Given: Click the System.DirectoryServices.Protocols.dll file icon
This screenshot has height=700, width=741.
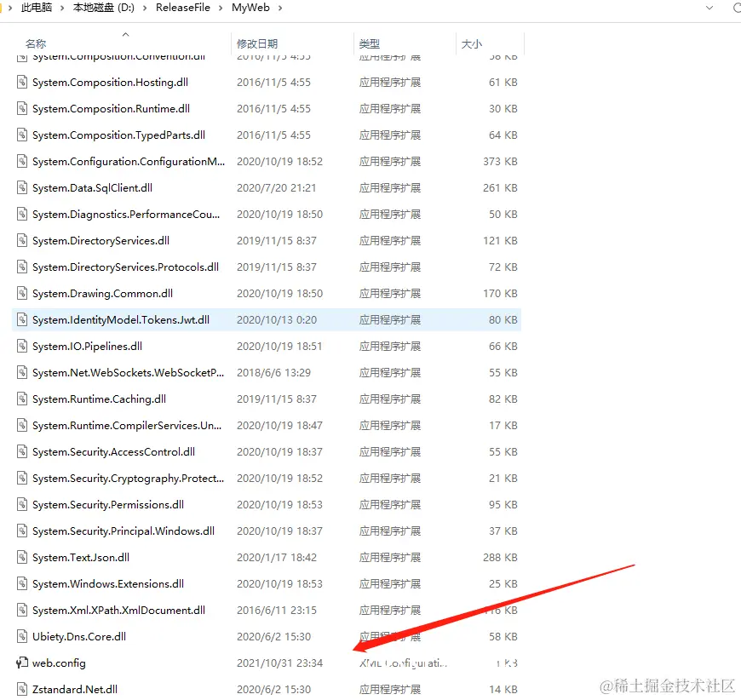Looking at the screenshot, I should point(22,267).
